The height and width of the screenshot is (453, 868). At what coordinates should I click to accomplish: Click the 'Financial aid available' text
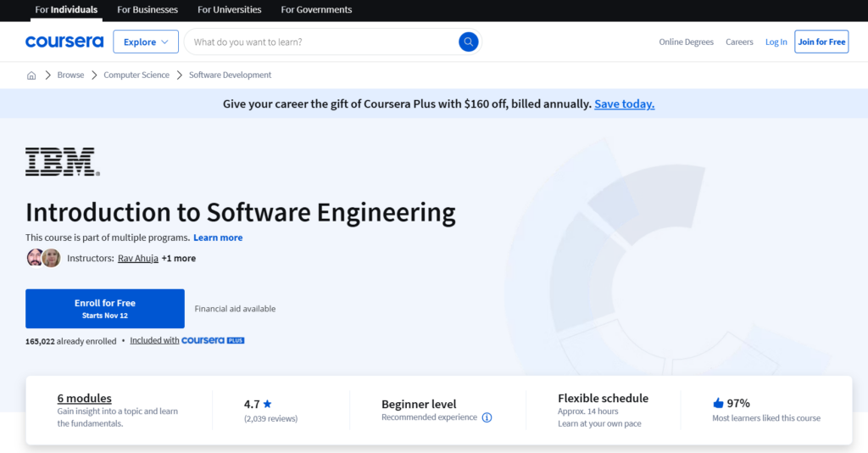pyautogui.click(x=235, y=309)
